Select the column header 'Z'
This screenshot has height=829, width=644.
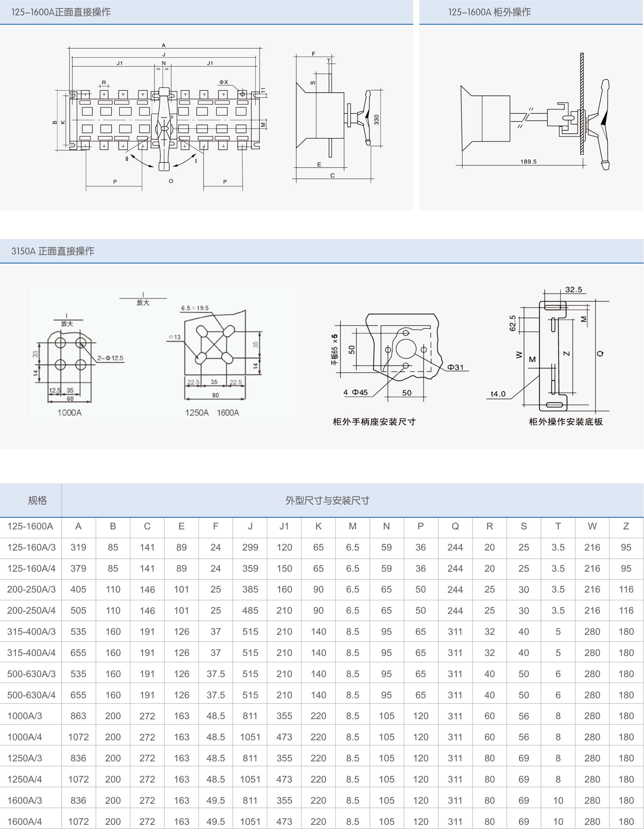626,526
